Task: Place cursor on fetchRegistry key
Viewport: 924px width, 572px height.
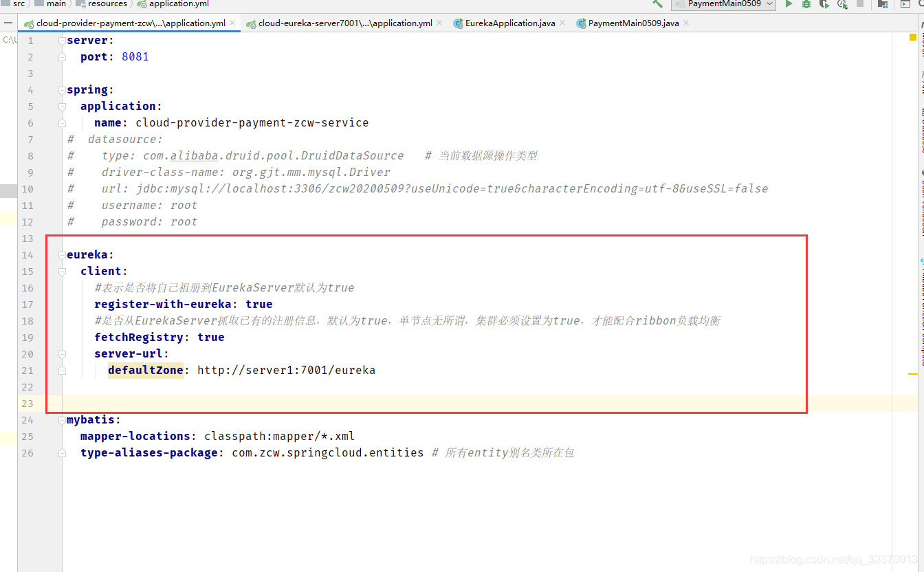Action: pos(138,338)
